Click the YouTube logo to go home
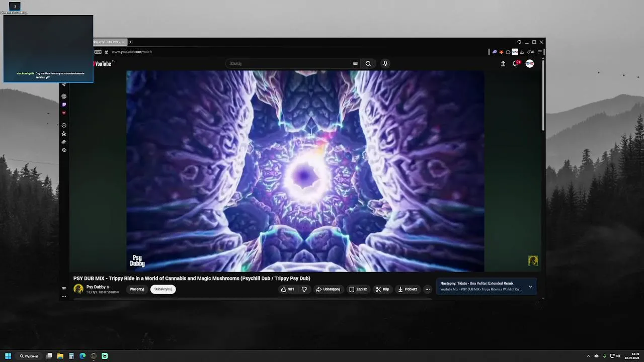 102,64
